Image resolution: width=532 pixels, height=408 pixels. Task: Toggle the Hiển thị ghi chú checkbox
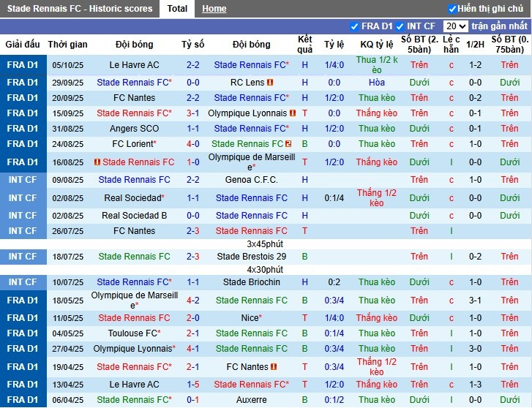[x=453, y=9]
